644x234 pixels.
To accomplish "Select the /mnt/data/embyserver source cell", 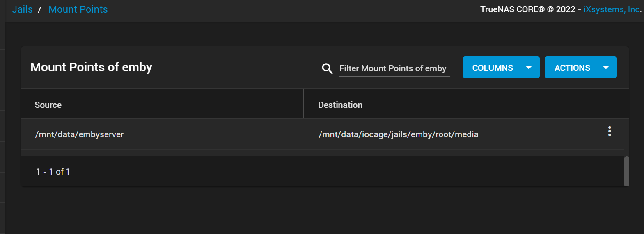I will coord(79,134).
